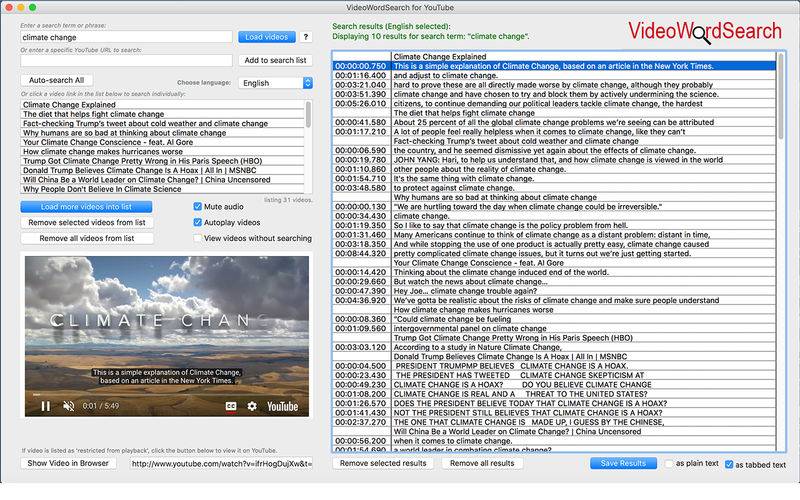The height and width of the screenshot is (500, 800).
Task: Click Remove selected results button
Action: (x=383, y=463)
